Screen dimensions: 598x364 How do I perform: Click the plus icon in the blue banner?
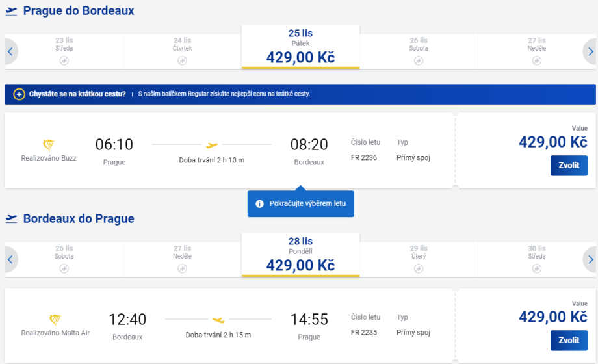click(x=19, y=94)
